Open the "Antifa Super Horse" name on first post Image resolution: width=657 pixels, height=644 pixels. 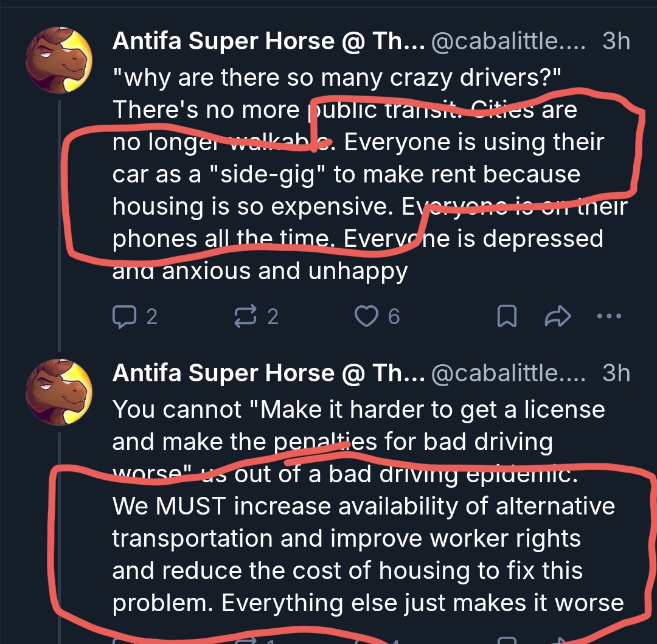click(268, 41)
